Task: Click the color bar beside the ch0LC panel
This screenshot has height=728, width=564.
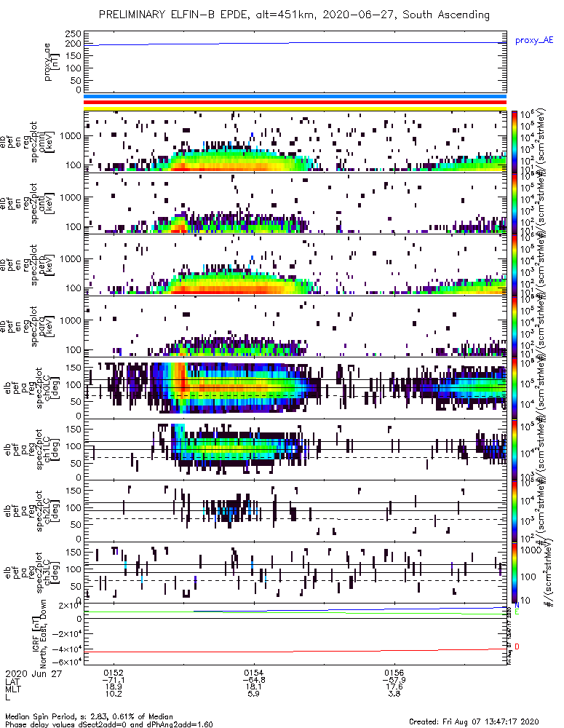Action: click(514, 388)
